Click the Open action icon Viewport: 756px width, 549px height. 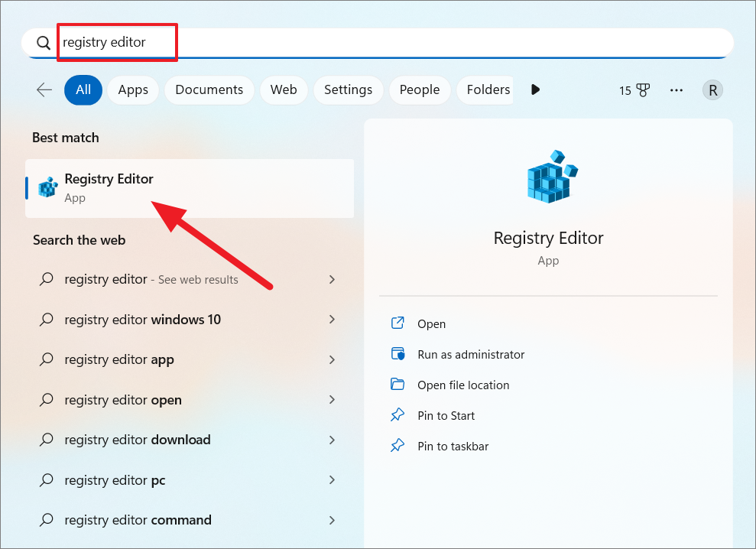397,323
